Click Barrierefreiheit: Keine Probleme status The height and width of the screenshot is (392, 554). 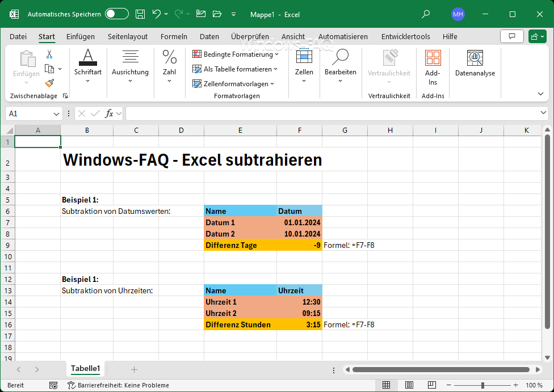click(x=118, y=385)
